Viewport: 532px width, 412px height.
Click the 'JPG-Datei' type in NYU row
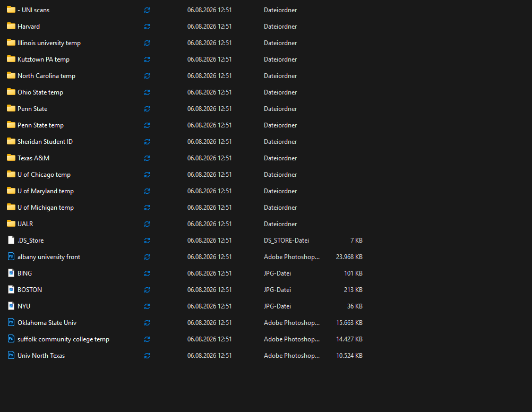[277, 306]
